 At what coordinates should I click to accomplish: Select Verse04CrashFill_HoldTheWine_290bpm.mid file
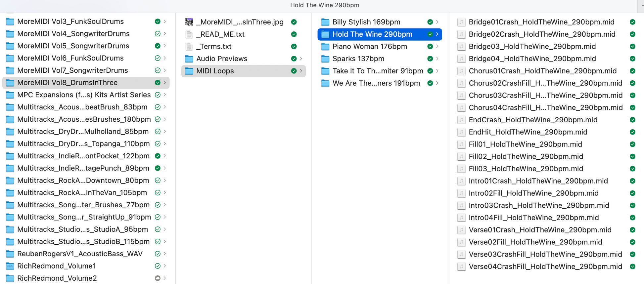(545, 266)
